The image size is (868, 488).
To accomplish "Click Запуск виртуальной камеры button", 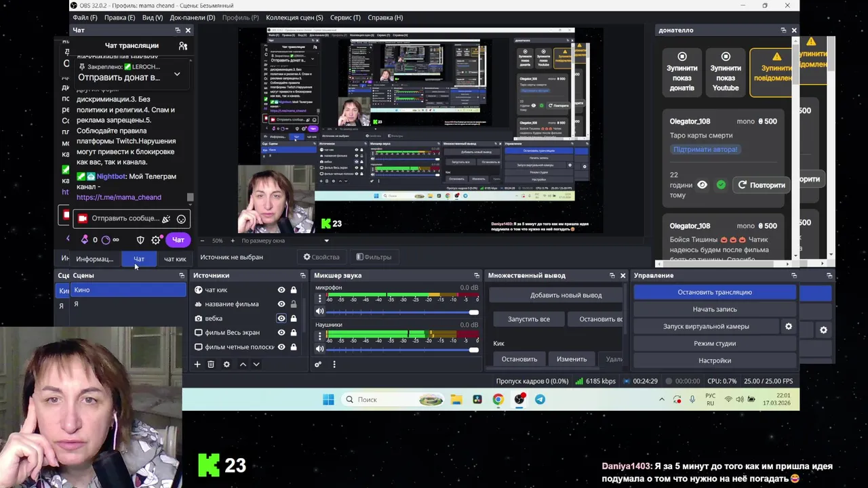I will 706,326.
